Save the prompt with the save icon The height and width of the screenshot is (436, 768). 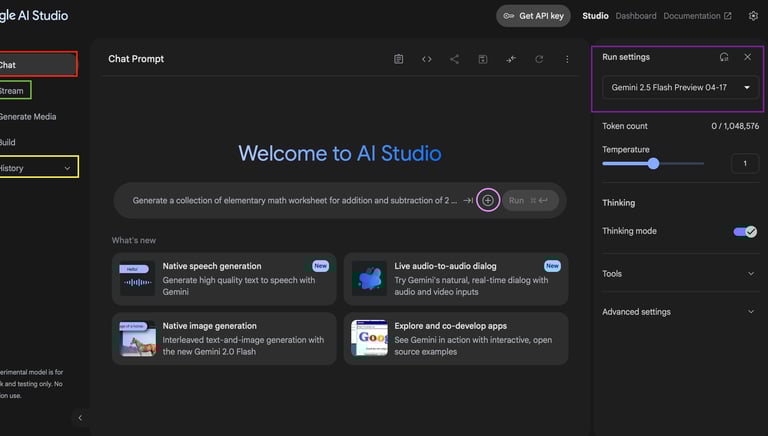tap(483, 59)
